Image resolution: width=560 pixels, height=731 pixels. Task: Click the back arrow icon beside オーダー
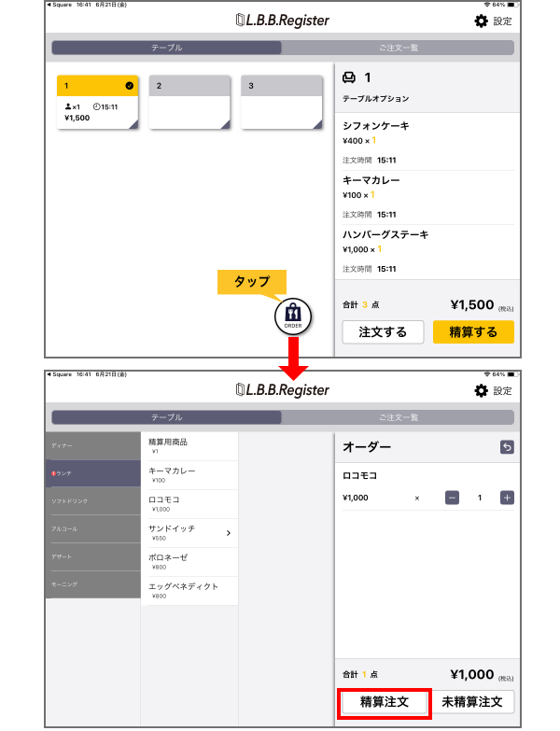pos(507,447)
